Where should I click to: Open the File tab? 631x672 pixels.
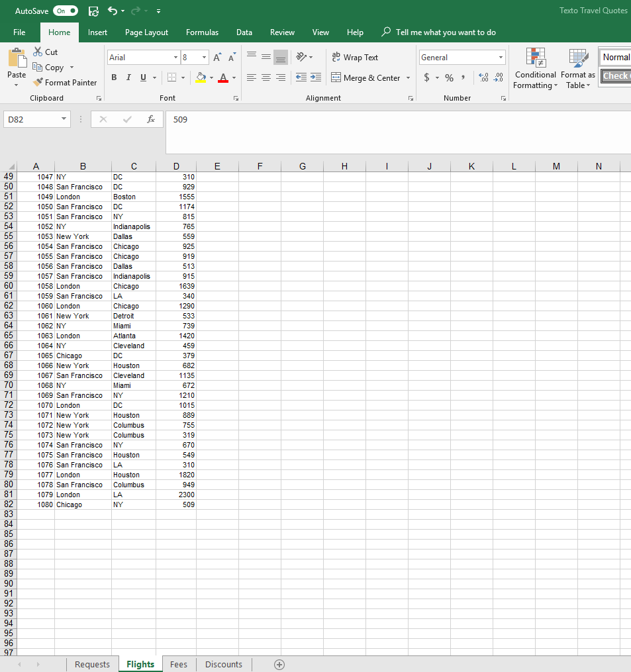click(x=19, y=32)
